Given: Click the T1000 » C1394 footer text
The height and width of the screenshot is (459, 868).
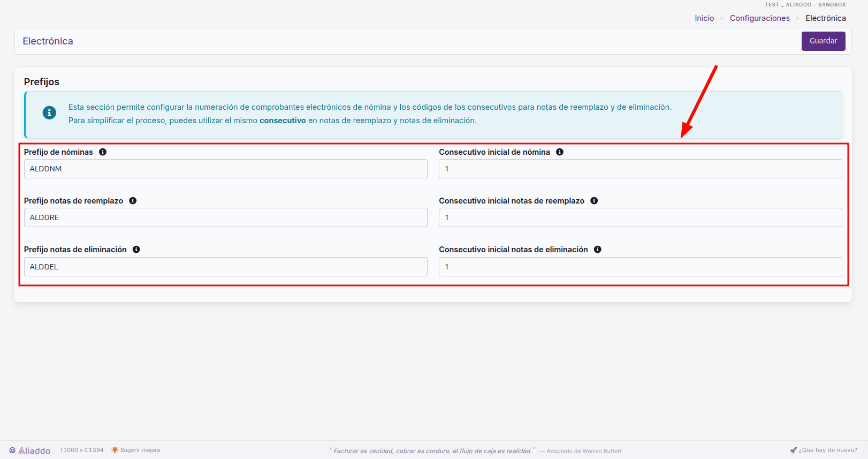Looking at the screenshot, I should (x=81, y=450).
